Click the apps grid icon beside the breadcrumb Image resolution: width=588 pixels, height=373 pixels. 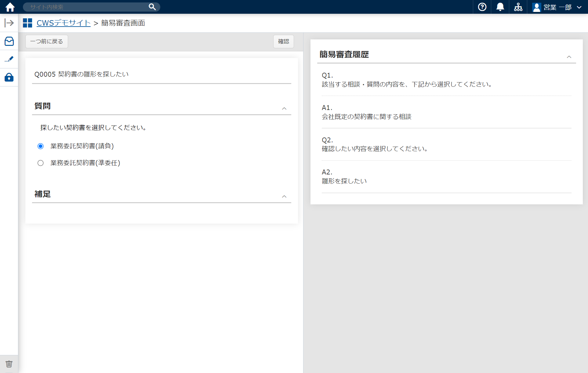point(27,23)
